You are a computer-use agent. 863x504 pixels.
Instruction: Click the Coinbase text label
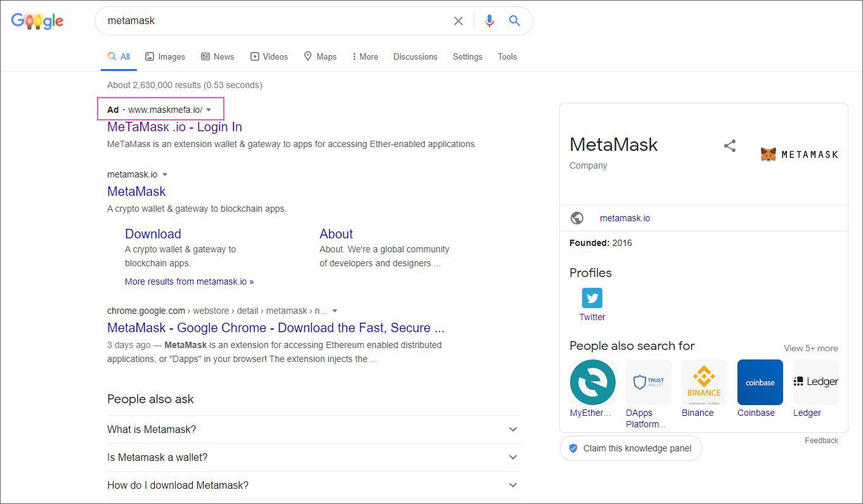click(756, 413)
